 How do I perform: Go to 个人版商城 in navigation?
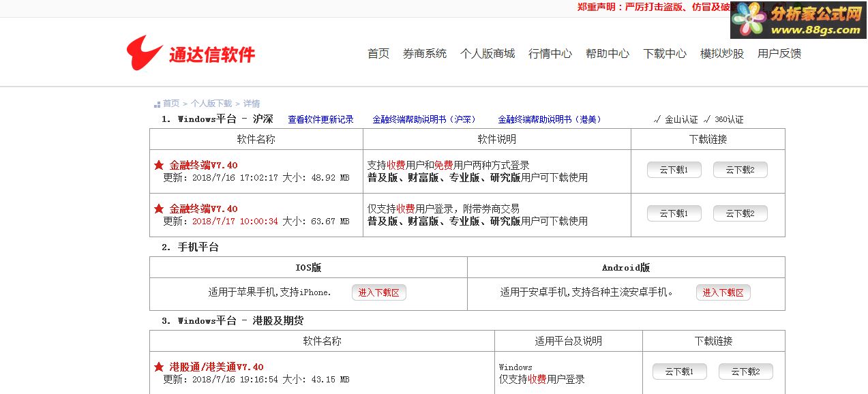coord(488,53)
